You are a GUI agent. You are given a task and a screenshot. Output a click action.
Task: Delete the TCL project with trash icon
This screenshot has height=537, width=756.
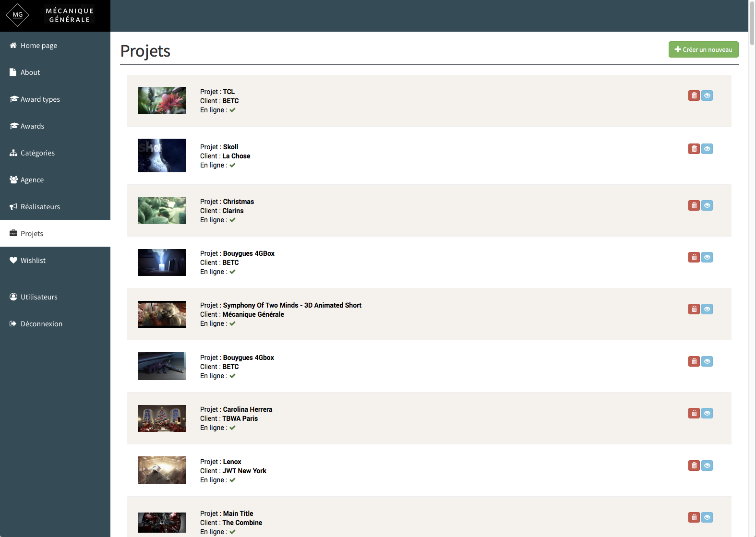pyautogui.click(x=694, y=95)
